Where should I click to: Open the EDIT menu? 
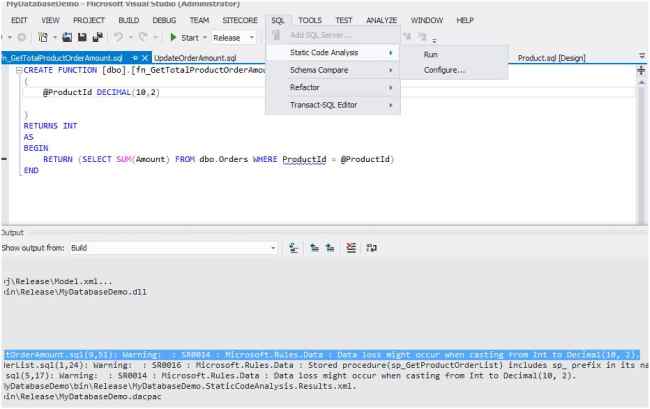[19, 20]
